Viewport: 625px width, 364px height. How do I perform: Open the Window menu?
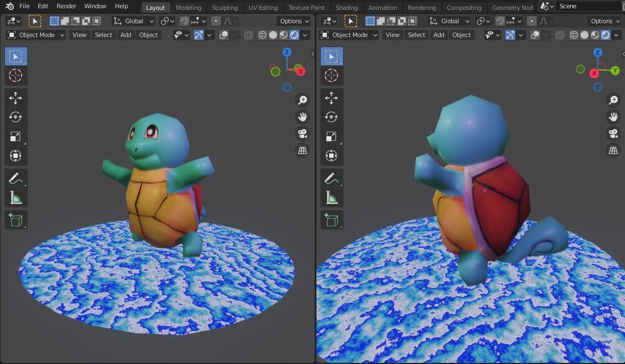tap(95, 6)
